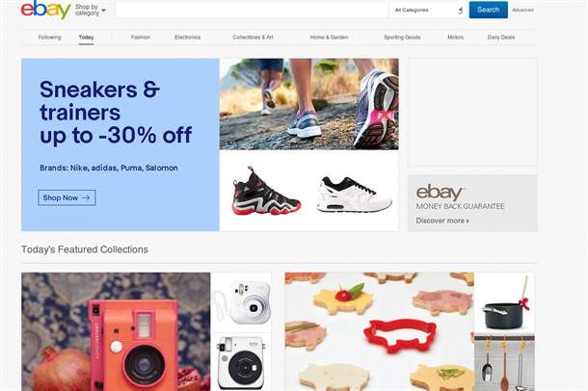Open the Daily Deals link
Image resolution: width=588 pixels, height=391 pixels.
pos(501,37)
